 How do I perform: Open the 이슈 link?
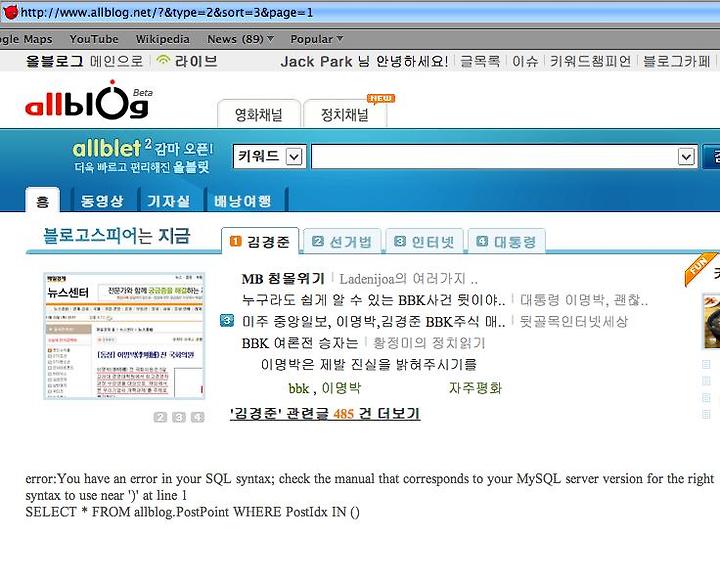(x=525, y=61)
